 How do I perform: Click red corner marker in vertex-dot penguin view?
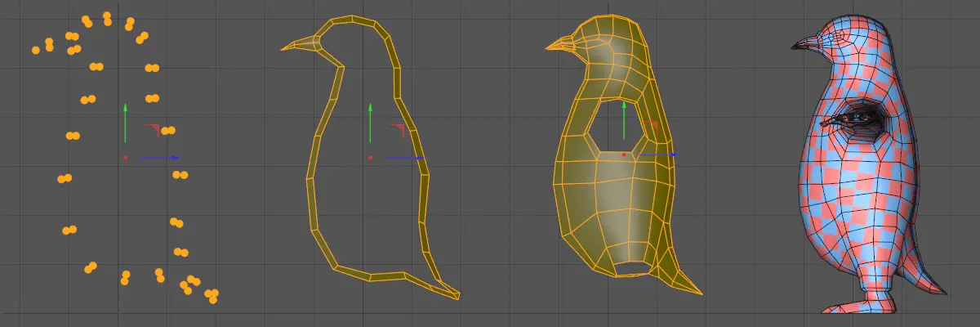tap(153, 130)
